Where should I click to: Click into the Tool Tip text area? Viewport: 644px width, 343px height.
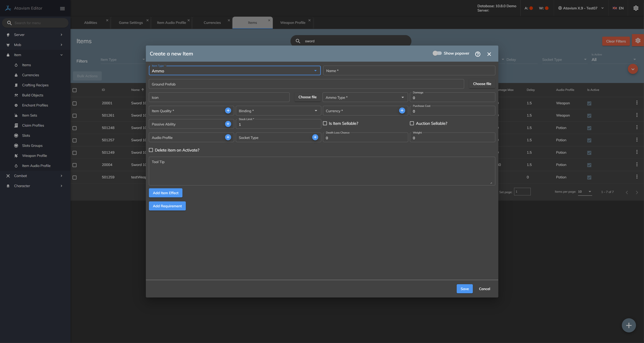(x=322, y=171)
